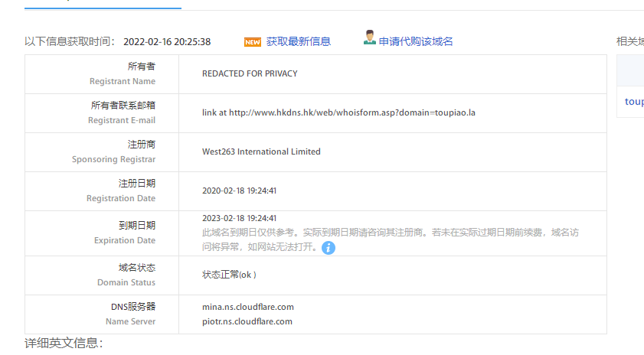Click the 获取最新信息 link
The height and width of the screenshot is (355, 644).
click(x=299, y=41)
